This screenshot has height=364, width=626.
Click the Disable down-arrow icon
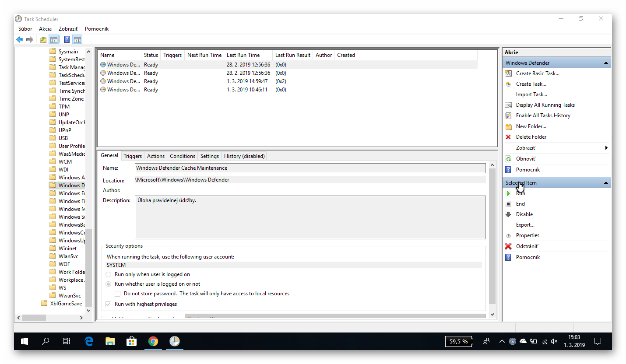click(508, 214)
